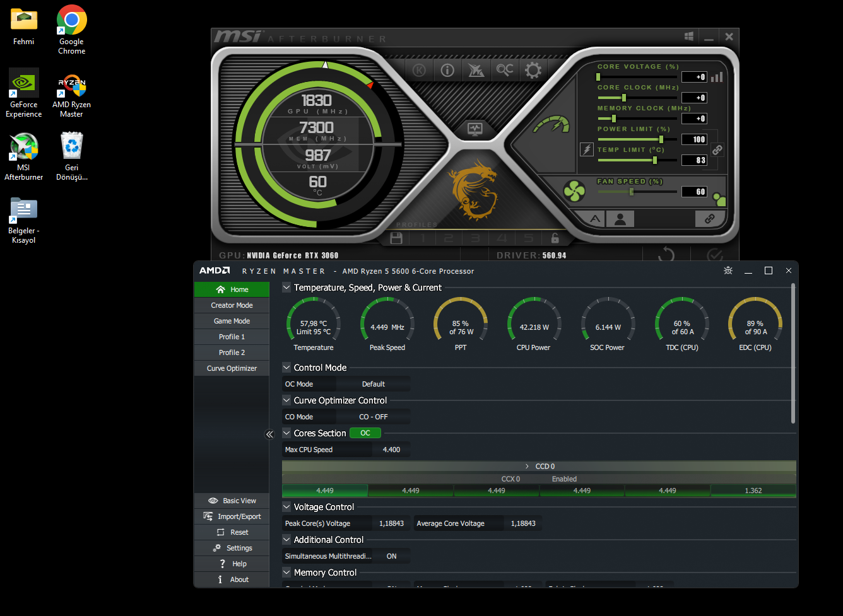
Task: Select the Geri Dönüşüm recycle bin icon
Action: (71, 156)
